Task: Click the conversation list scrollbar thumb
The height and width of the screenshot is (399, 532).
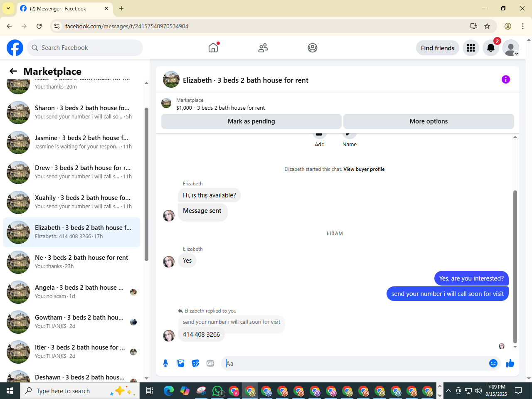Action: point(146,184)
